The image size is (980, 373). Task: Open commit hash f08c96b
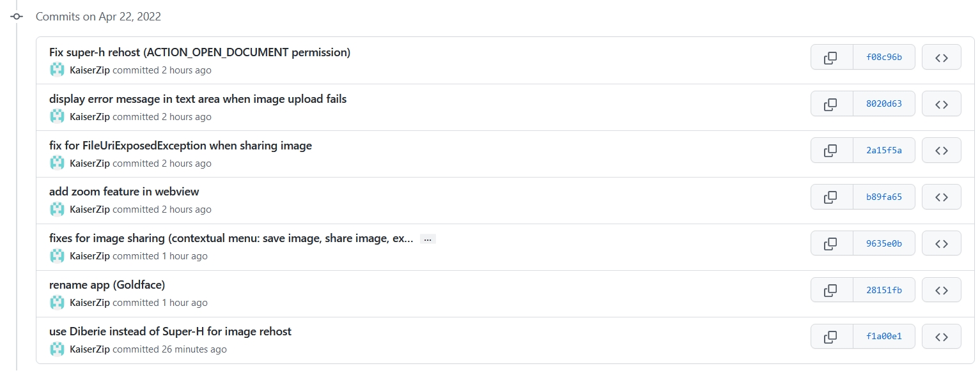pos(883,57)
